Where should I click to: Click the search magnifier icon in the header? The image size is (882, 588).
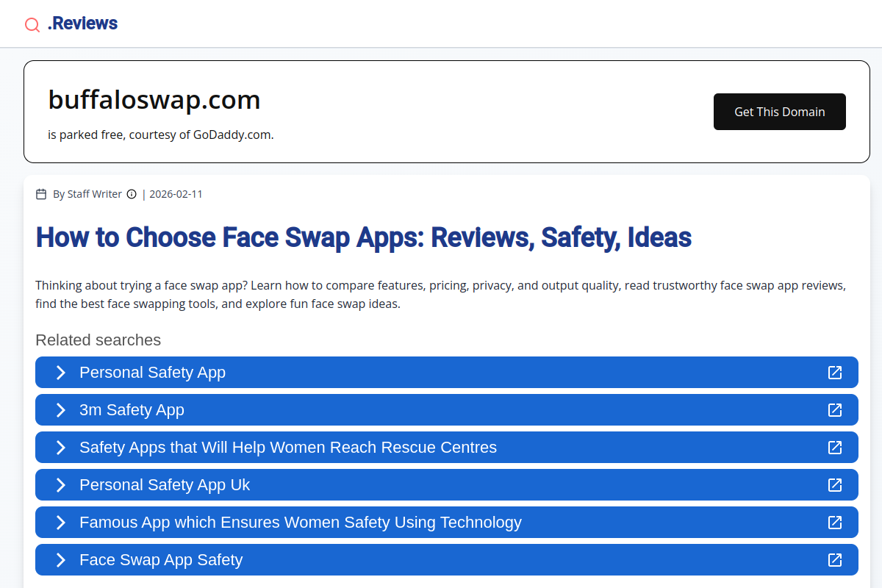[32, 24]
